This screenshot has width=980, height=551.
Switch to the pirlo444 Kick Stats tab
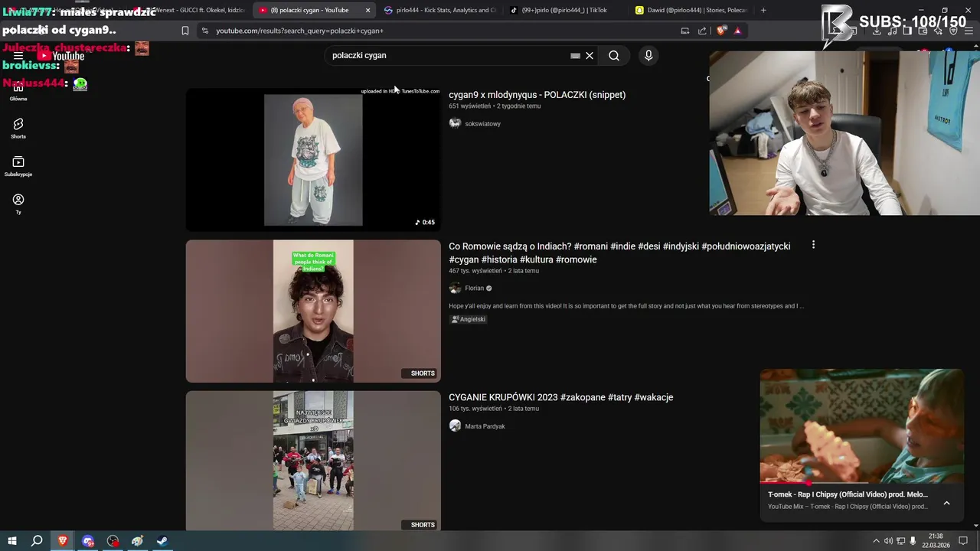pos(440,10)
